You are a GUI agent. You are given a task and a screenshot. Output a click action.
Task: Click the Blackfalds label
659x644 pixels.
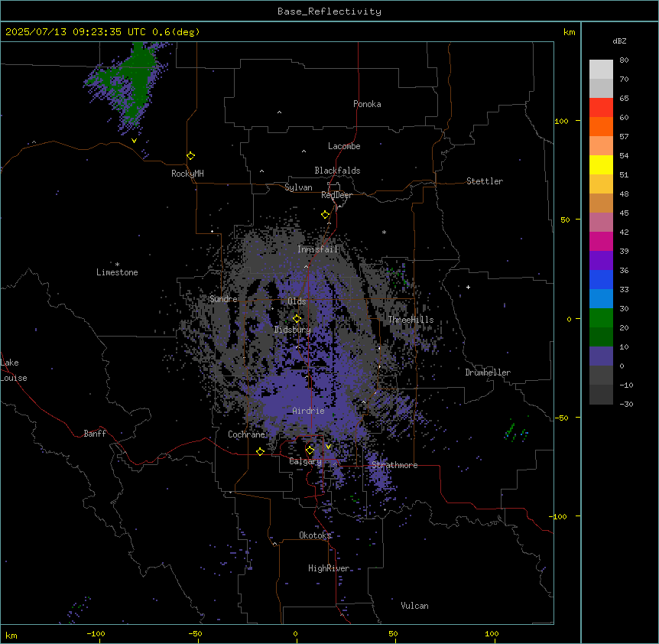337,171
